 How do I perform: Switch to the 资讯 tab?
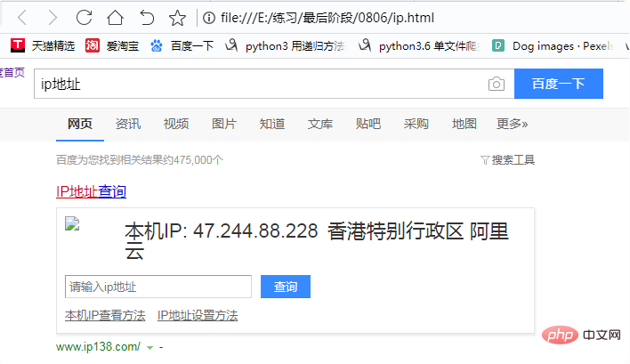pyautogui.click(x=128, y=124)
